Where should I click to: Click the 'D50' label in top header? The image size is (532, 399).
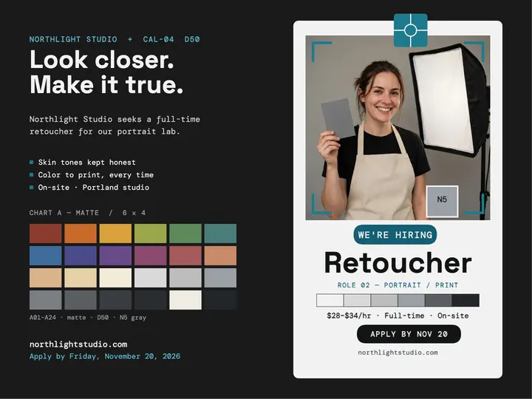tap(192, 39)
